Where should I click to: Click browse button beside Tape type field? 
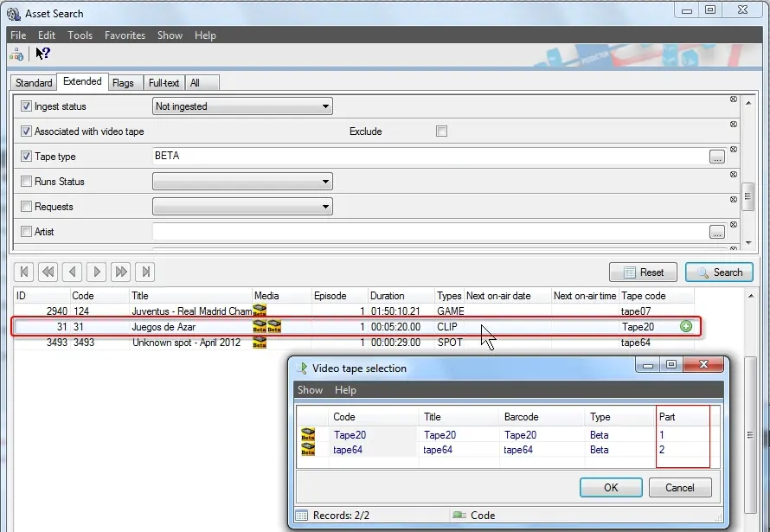(x=716, y=157)
